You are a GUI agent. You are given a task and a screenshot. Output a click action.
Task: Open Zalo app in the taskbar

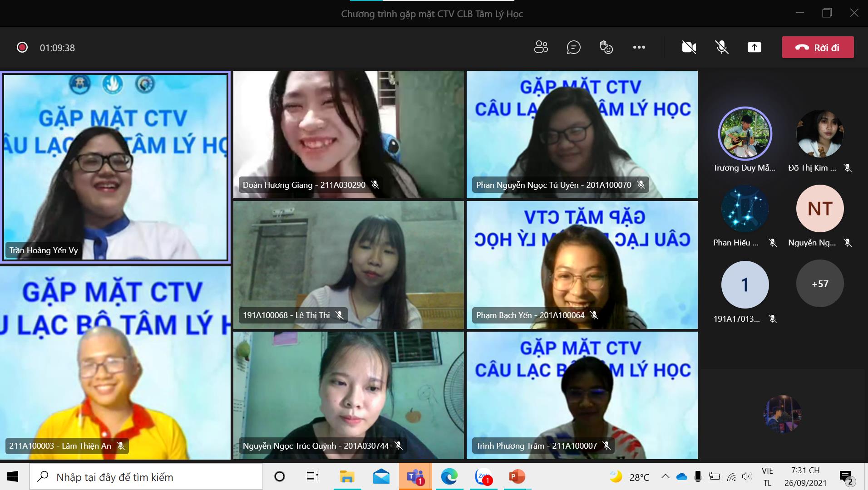(483, 477)
